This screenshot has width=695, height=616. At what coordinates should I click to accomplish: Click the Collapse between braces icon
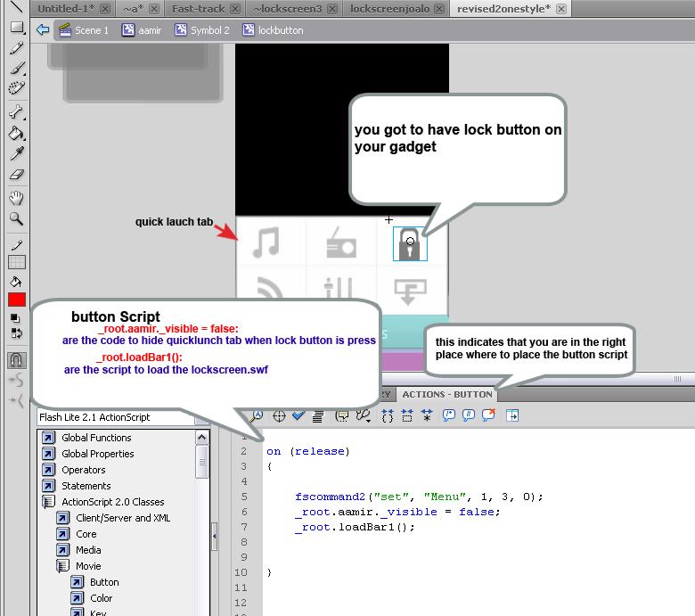[x=388, y=416]
